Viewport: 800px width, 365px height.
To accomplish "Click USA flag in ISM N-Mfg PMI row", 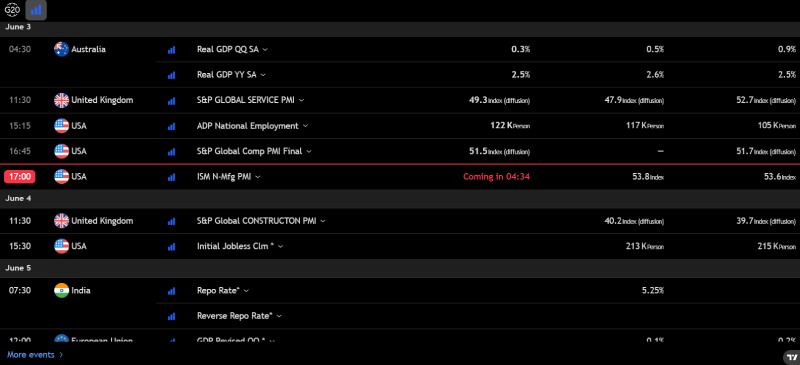I will [61, 177].
